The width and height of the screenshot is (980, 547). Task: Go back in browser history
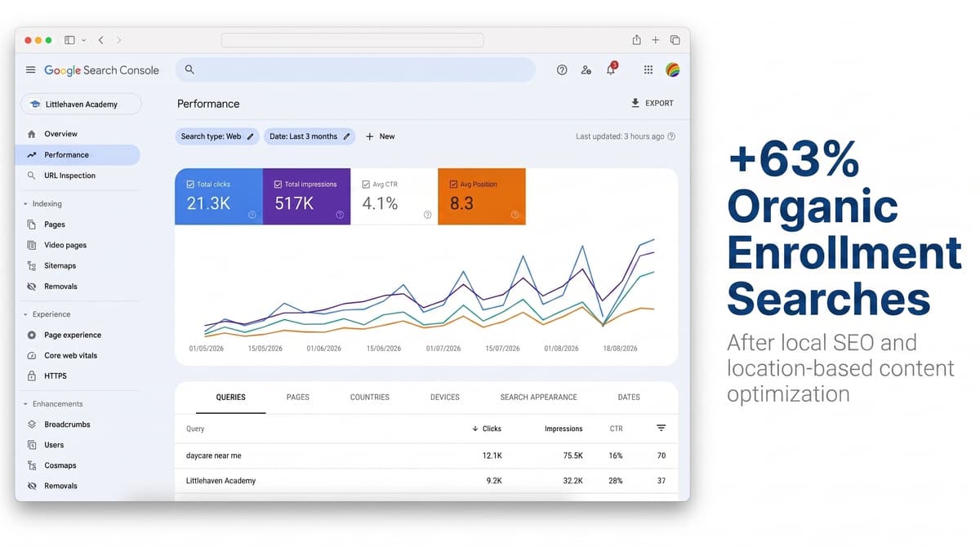100,40
